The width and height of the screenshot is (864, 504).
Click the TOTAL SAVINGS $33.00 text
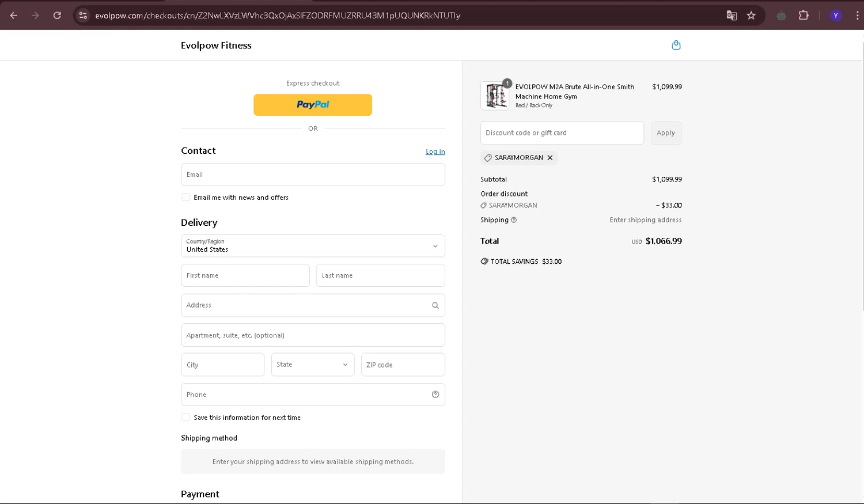(x=526, y=262)
